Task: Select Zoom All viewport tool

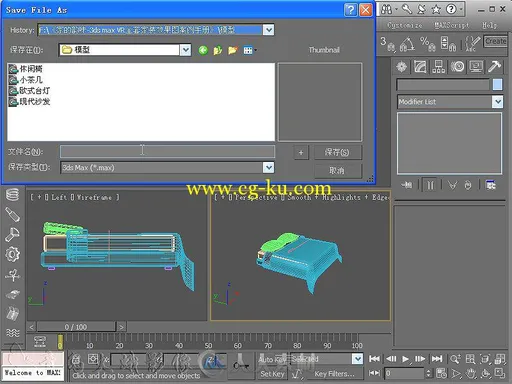Action: pos(470,359)
